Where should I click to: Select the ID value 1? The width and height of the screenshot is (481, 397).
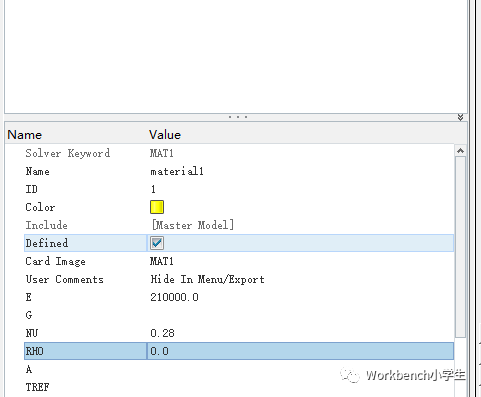pyautogui.click(x=153, y=189)
